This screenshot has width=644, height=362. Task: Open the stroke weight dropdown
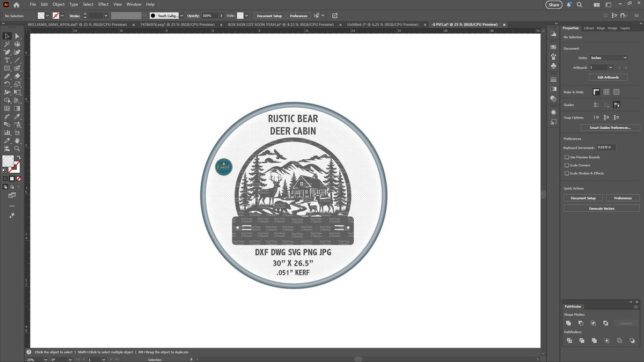[105, 16]
